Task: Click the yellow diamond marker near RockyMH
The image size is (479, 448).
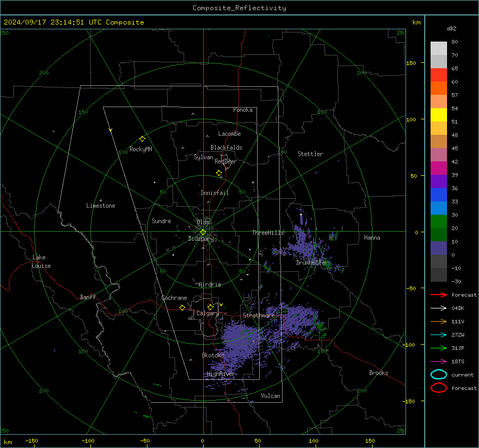Action: point(142,139)
